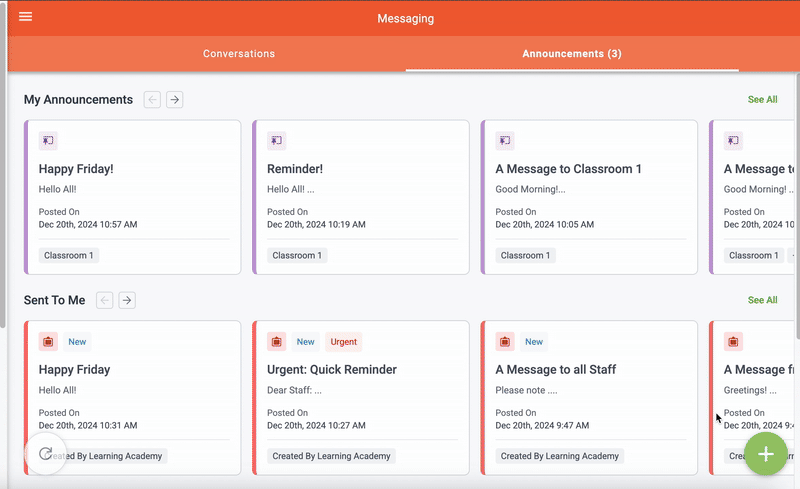
Task: Open the hamburger navigation menu
Action: point(26,17)
